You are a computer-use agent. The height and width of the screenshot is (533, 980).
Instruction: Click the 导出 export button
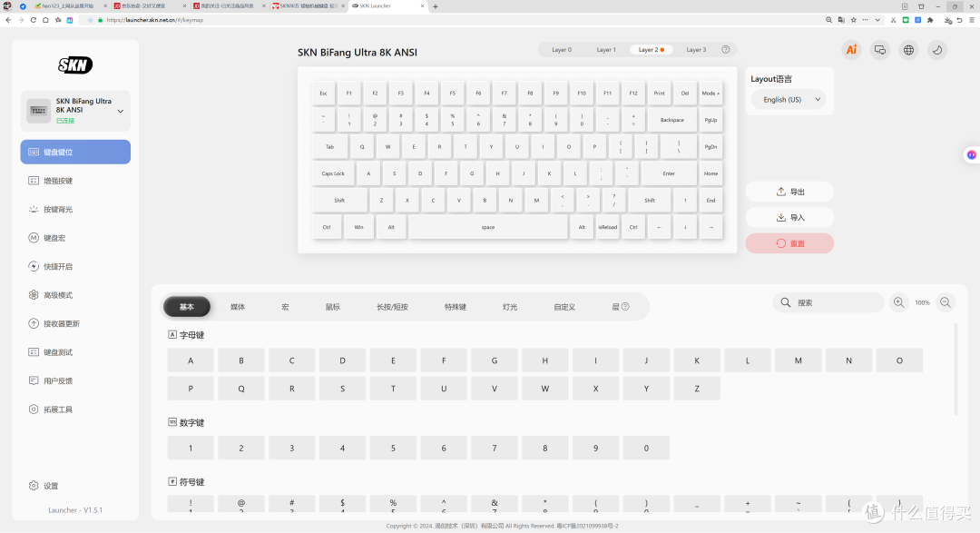point(790,192)
